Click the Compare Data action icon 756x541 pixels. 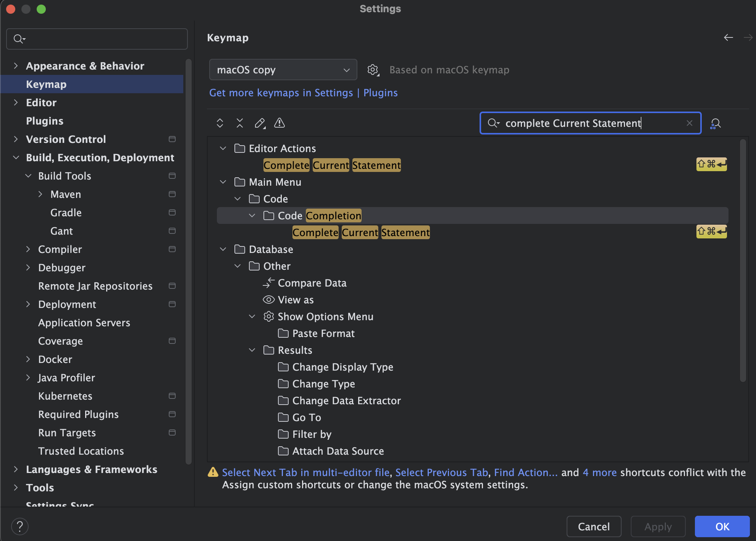pyautogui.click(x=269, y=283)
